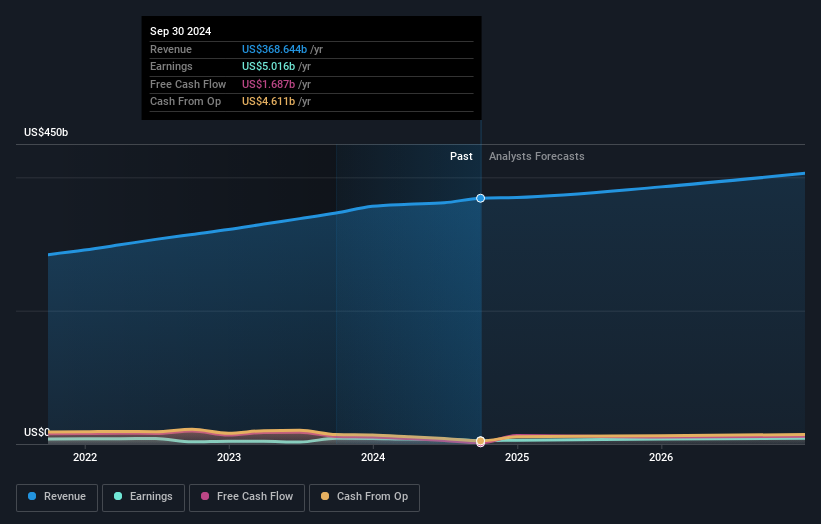Click the blue Revenue legend dot
The width and height of the screenshot is (821, 524).
(x=32, y=496)
